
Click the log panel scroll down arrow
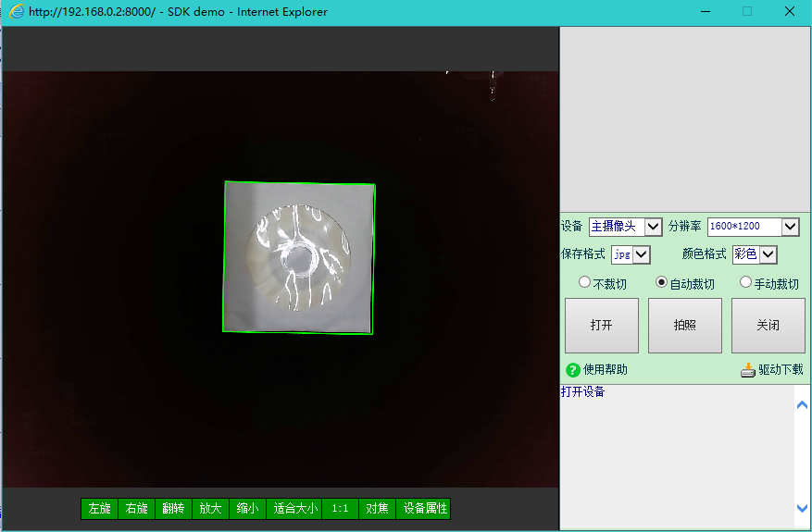coord(802,508)
